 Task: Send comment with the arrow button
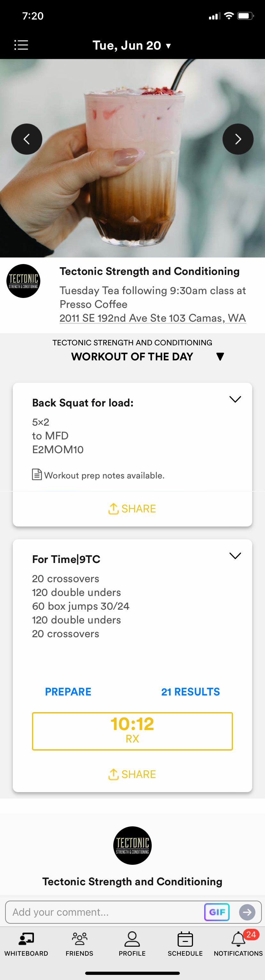pos(247,912)
